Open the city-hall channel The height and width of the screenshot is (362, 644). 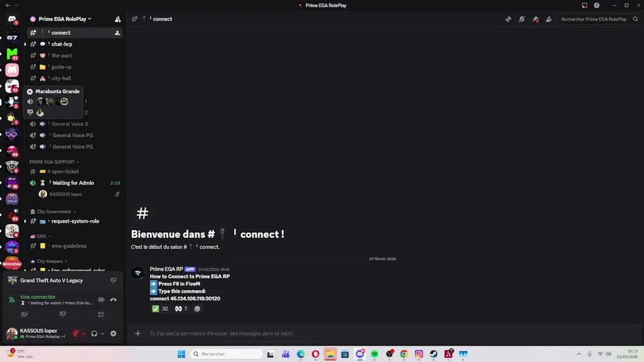click(x=74, y=78)
